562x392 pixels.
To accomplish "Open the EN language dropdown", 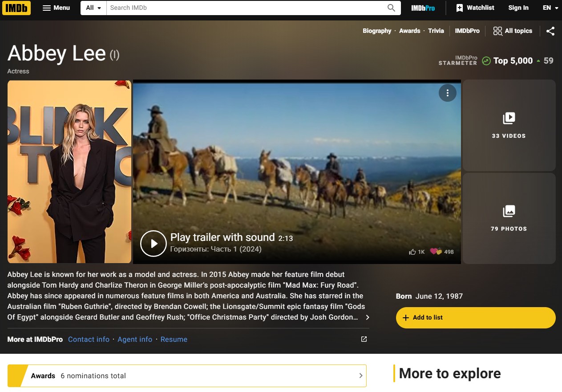I will (550, 8).
